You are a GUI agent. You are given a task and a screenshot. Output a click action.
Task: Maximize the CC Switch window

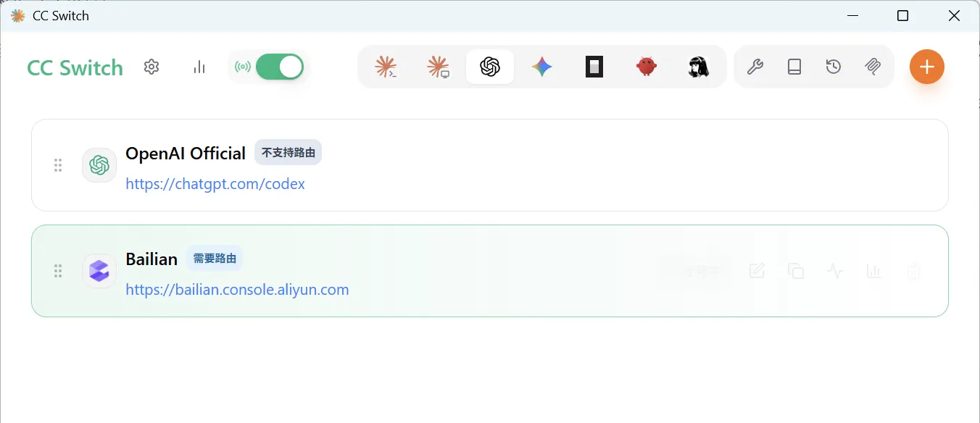tap(902, 15)
